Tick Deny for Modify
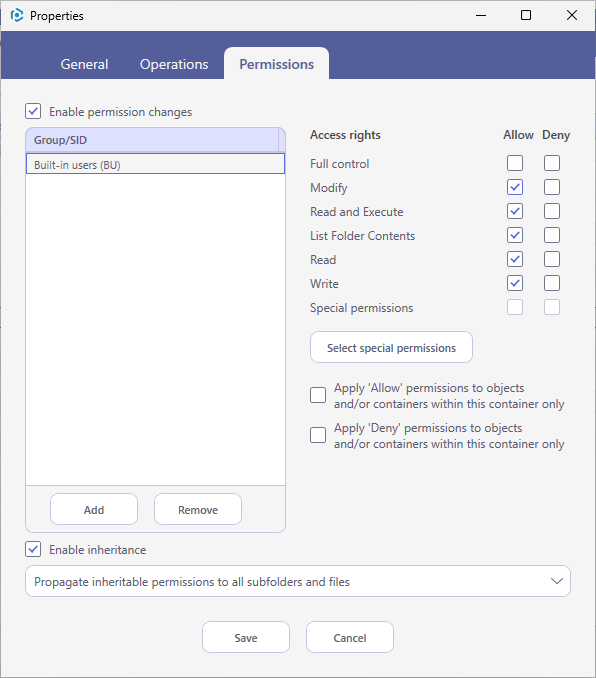 click(552, 187)
